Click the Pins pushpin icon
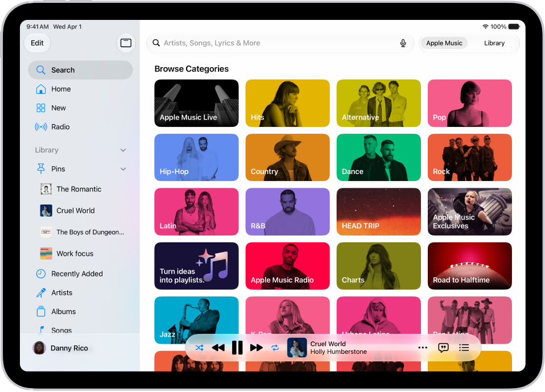 click(41, 168)
